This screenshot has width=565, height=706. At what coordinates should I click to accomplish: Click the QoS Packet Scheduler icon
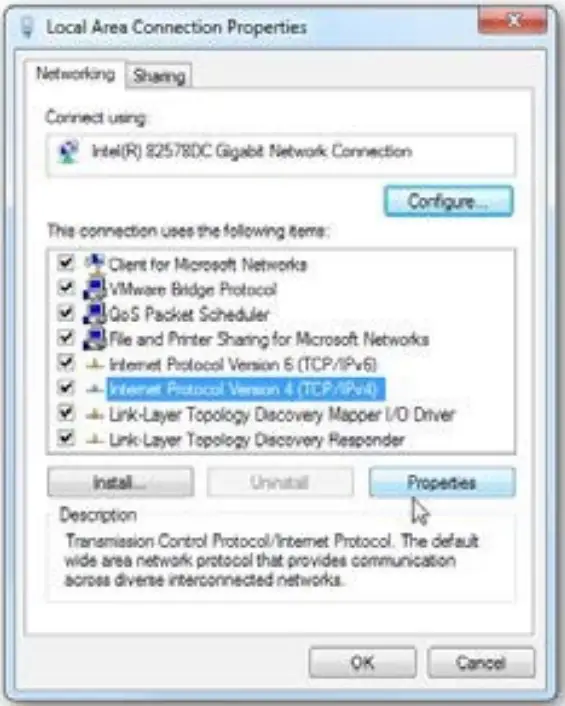pos(94,314)
